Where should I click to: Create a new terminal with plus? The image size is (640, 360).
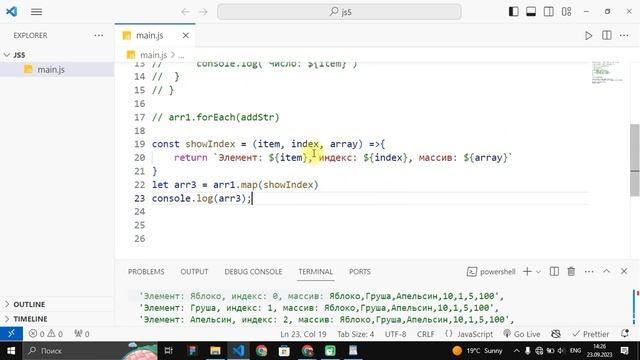pos(527,271)
